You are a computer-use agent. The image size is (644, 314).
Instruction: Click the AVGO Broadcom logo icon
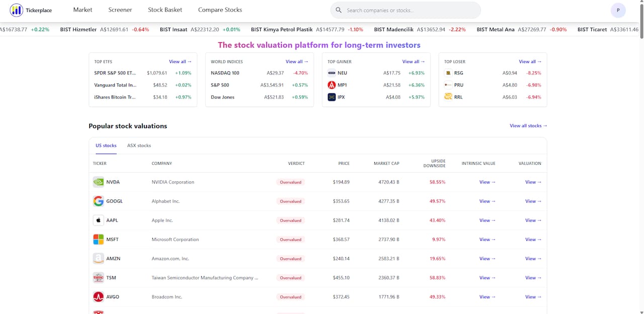tap(99, 296)
